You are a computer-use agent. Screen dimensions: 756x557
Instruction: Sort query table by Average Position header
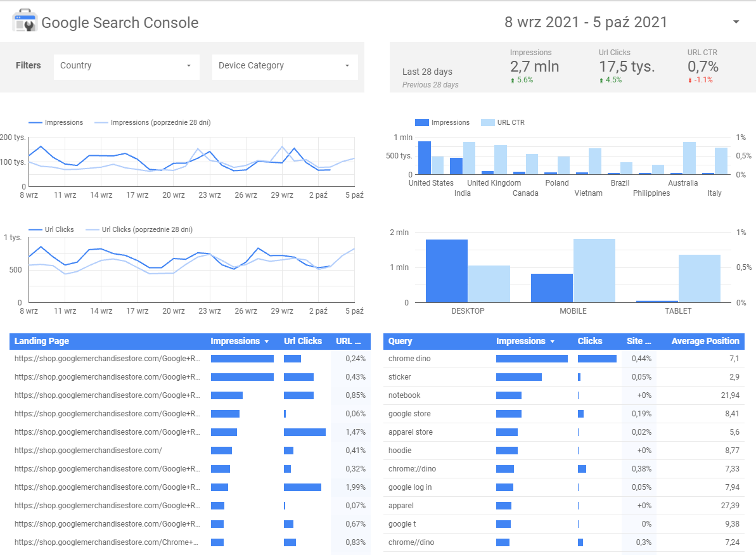pos(705,341)
